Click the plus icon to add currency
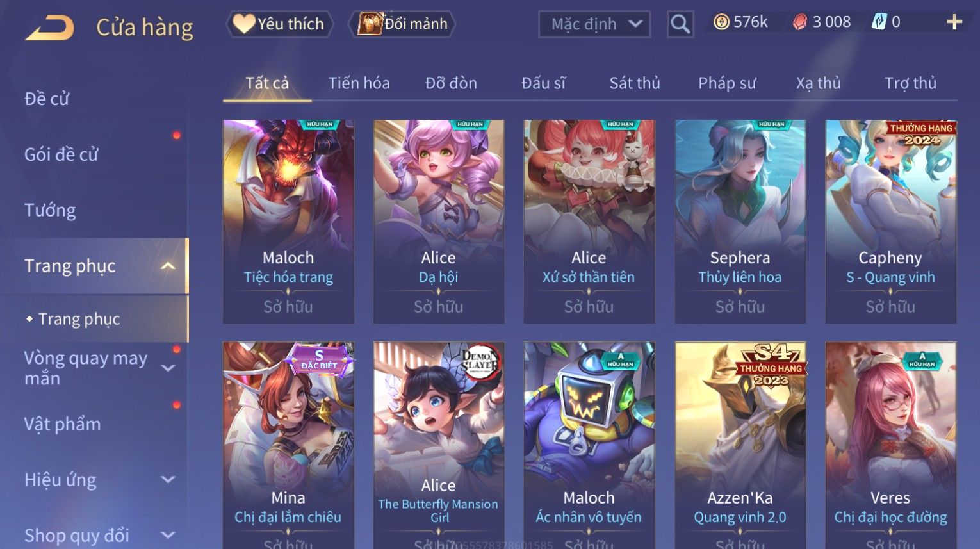 point(954,22)
